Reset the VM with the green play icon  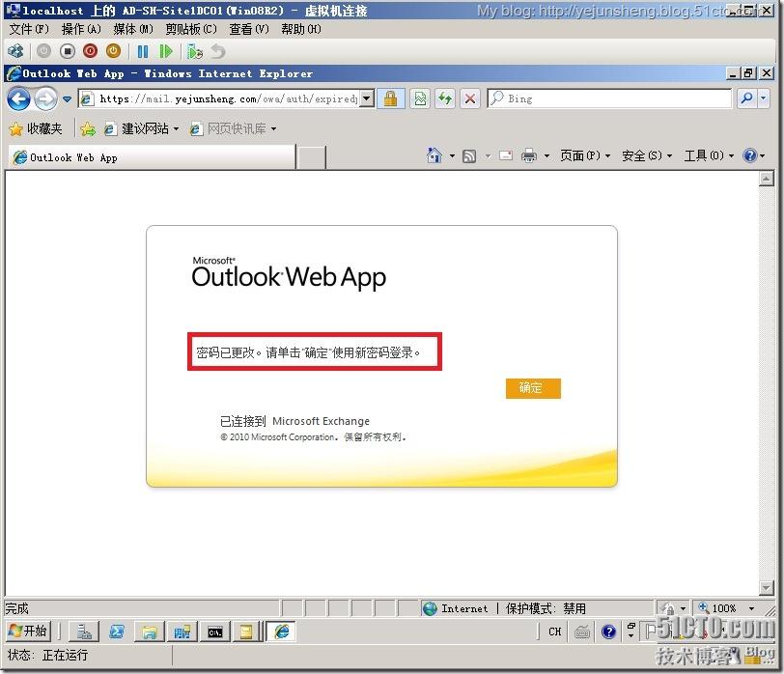(165, 51)
